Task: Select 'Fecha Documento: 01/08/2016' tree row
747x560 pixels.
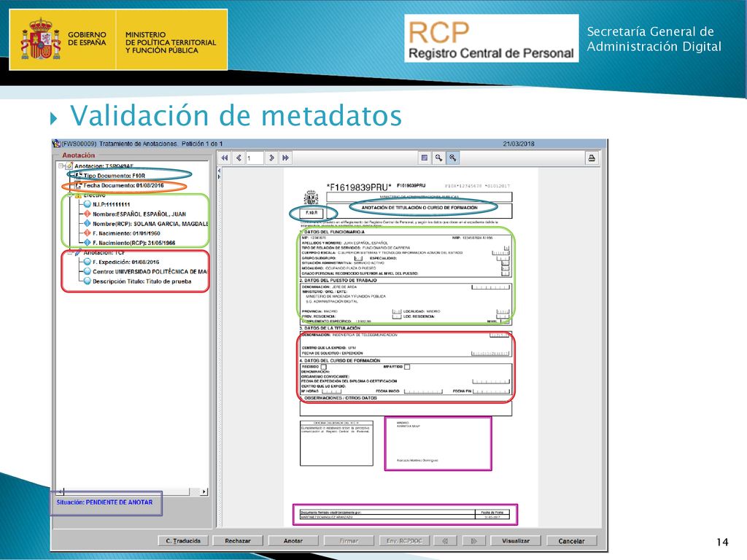Action: [x=123, y=185]
